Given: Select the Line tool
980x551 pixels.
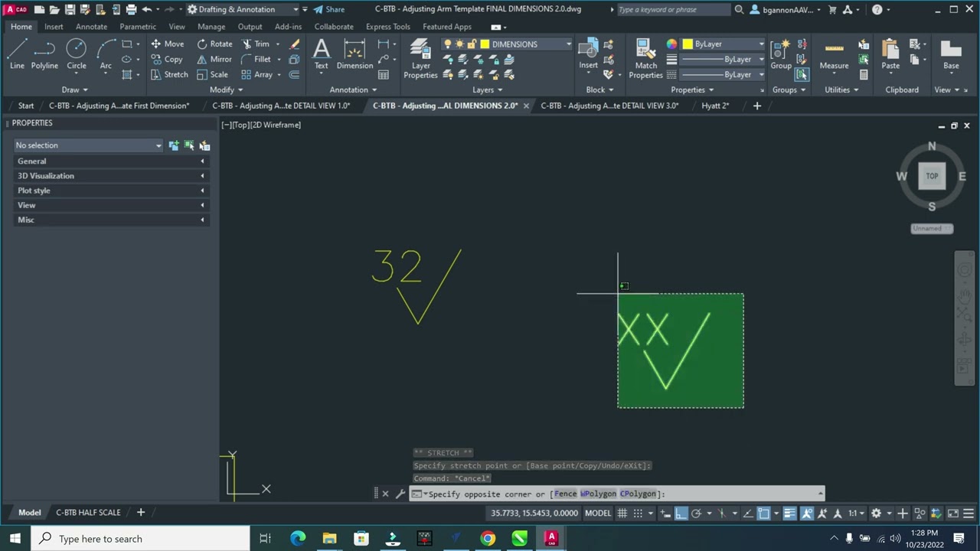Looking at the screenshot, I should (x=17, y=55).
